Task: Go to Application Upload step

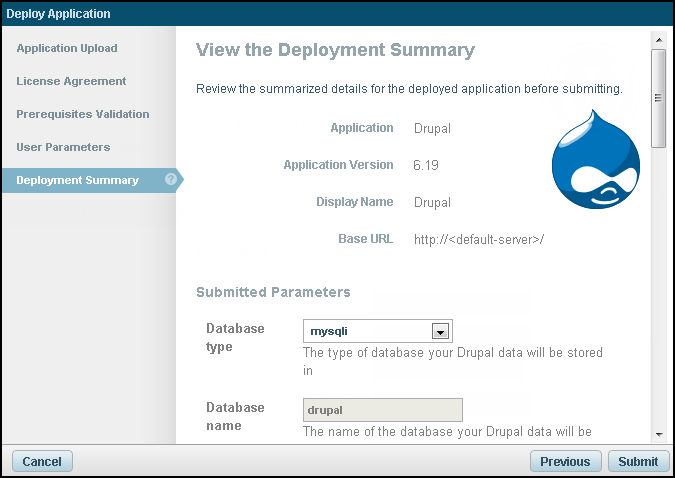Action: (67, 48)
